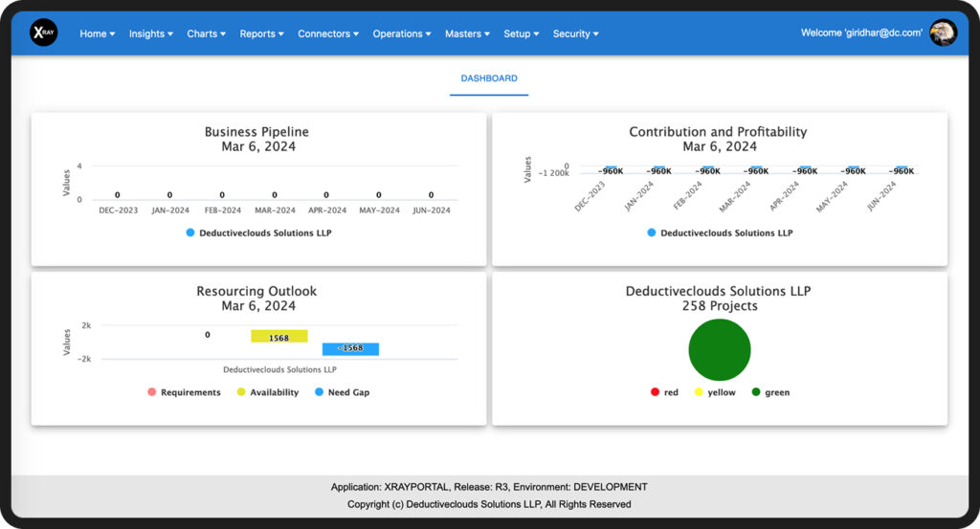Click the XRAY logo icon
The height and width of the screenshot is (529, 980).
(x=43, y=33)
